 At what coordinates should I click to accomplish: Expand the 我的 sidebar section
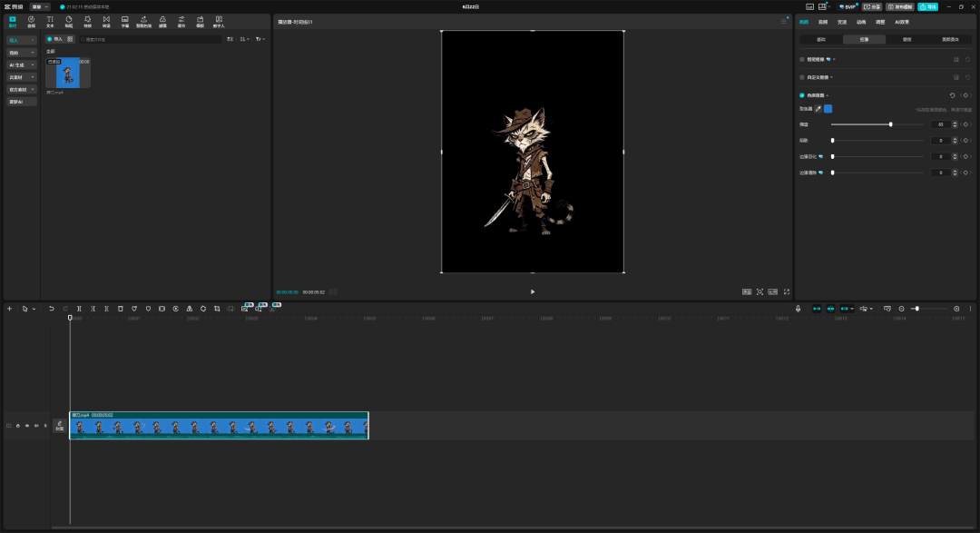22,53
